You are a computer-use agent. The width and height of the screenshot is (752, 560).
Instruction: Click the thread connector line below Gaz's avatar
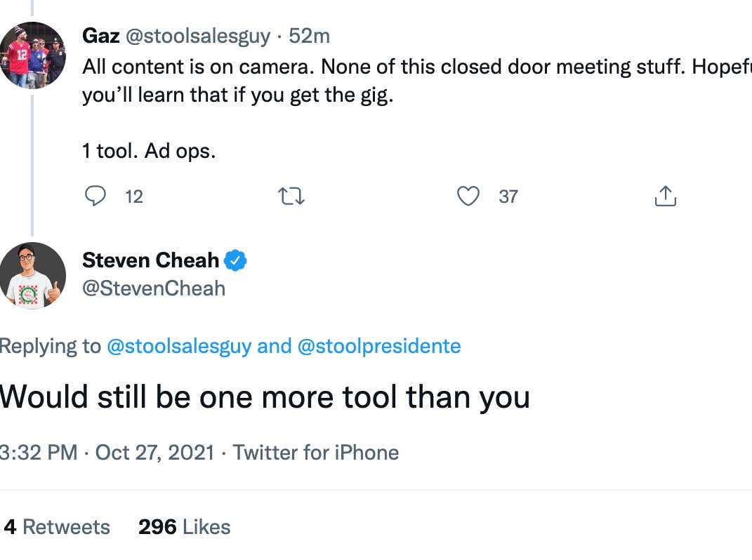[34, 161]
